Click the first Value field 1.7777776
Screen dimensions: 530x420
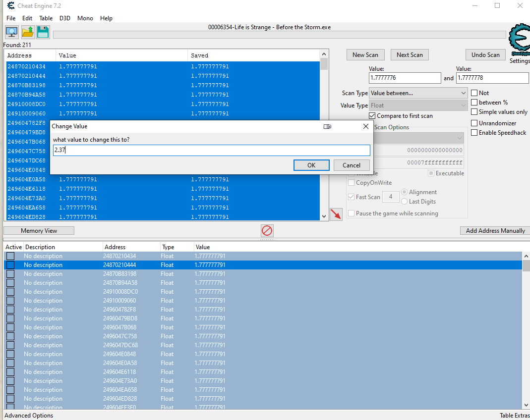(405, 78)
